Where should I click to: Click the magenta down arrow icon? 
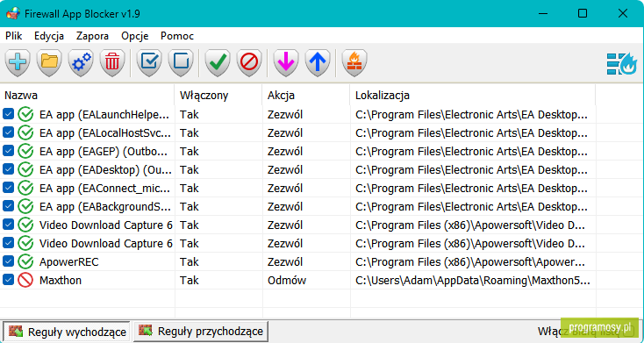point(286,62)
